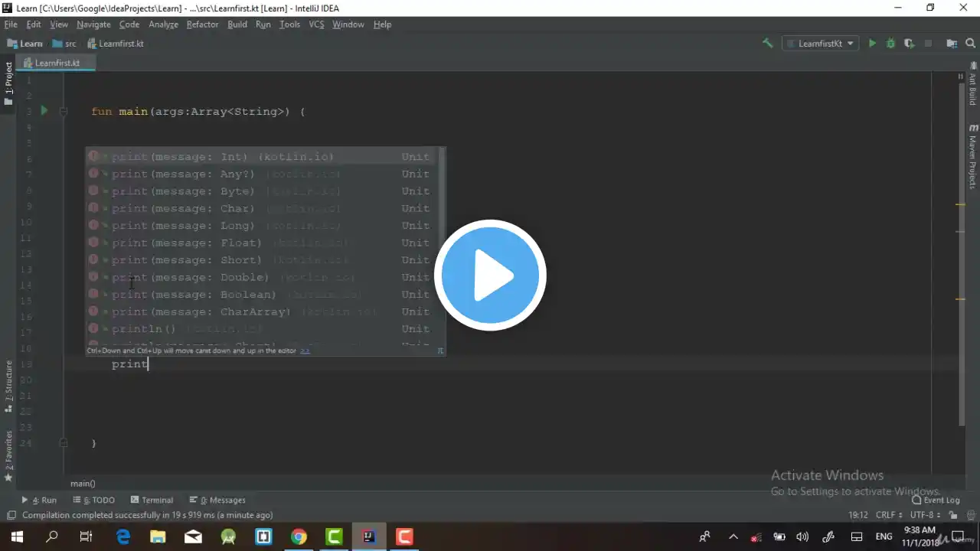Open the Terminal tool window
The height and width of the screenshot is (551, 980).
[x=151, y=500]
